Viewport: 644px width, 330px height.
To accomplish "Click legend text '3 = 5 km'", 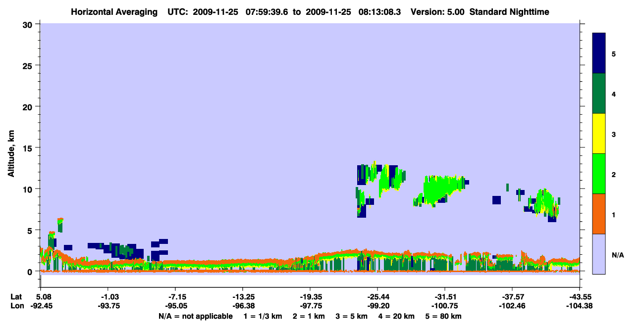I will tap(351, 316).
